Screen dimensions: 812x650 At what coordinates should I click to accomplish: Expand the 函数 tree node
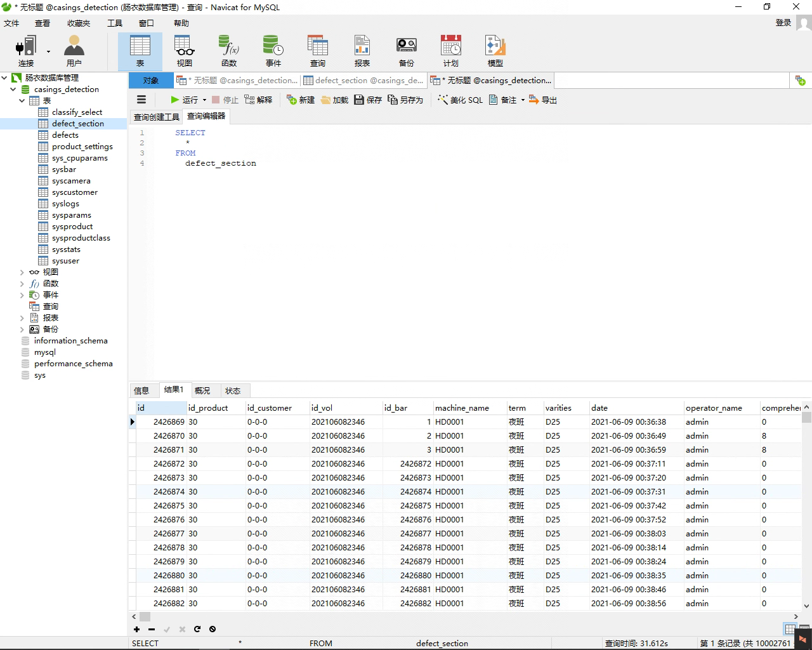22,284
